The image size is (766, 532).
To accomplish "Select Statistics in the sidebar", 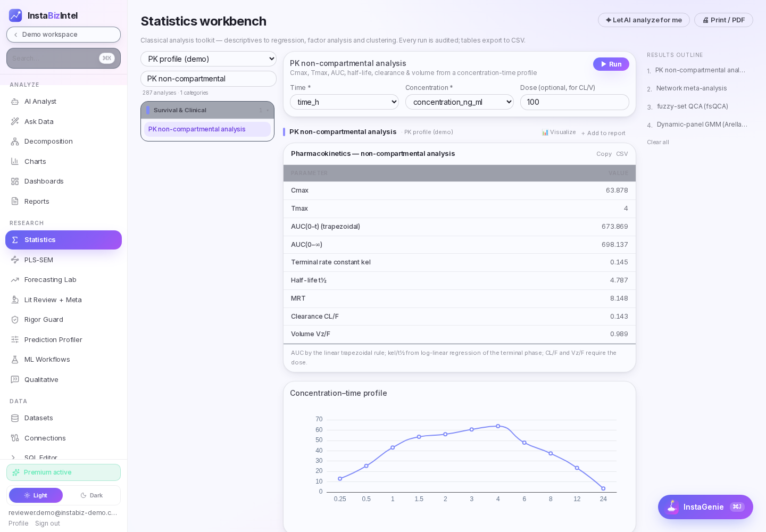I will click(x=63, y=240).
